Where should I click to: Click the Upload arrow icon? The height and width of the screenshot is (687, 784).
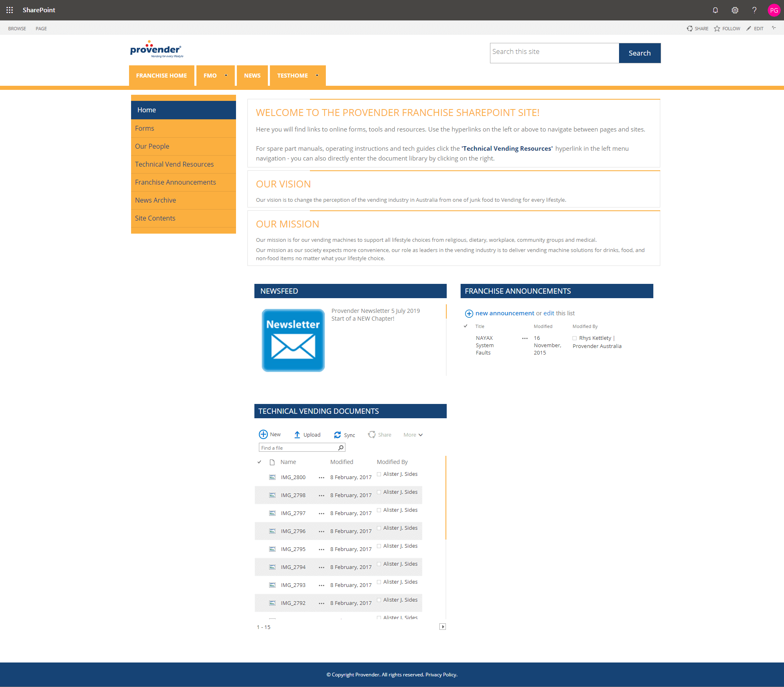297,435
